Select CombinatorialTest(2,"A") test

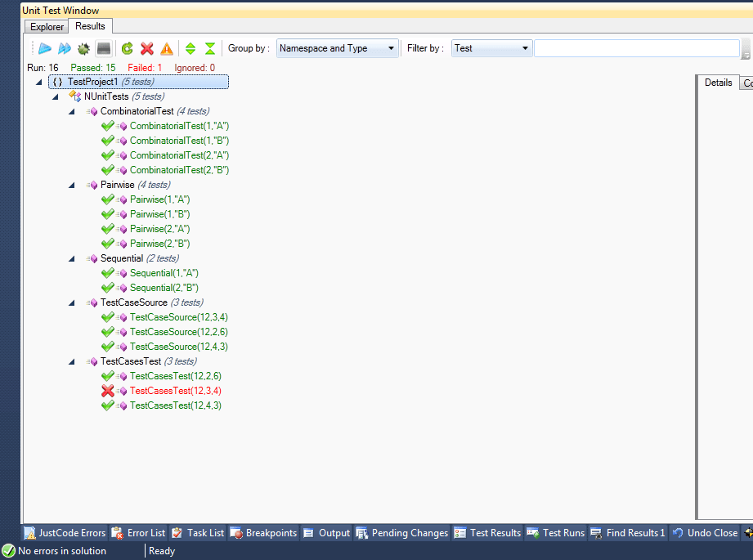tap(179, 155)
